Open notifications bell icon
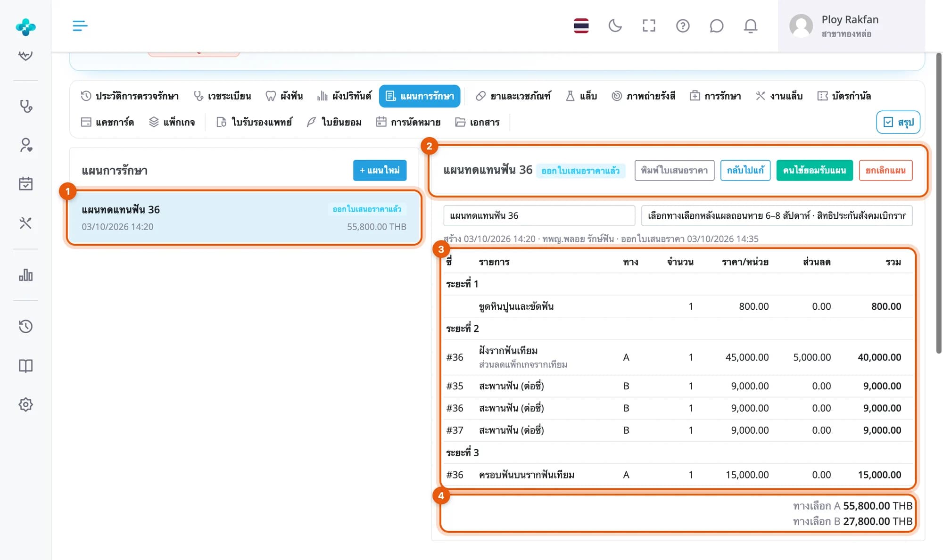The height and width of the screenshot is (560, 943). click(x=750, y=25)
